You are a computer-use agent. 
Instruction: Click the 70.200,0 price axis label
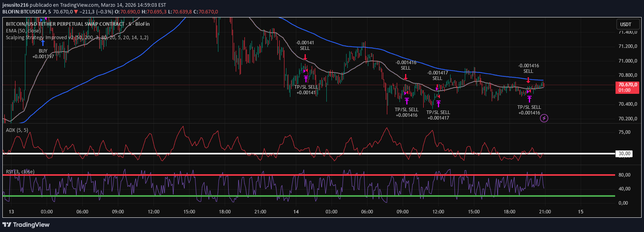point(627,119)
